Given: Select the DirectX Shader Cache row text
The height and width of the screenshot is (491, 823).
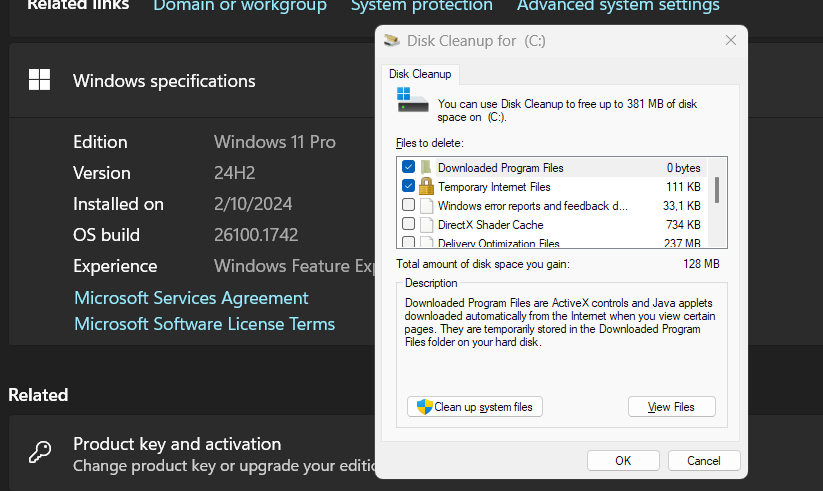Looking at the screenshot, I should click(490, 224).
